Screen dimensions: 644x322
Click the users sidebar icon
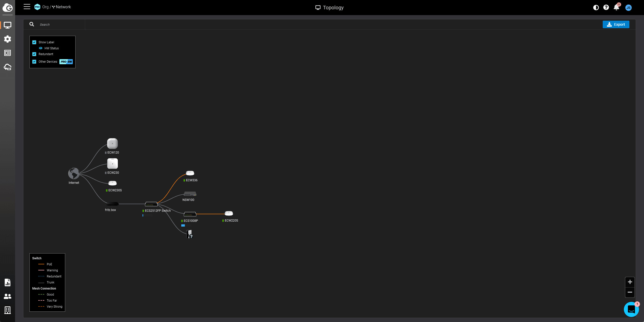coord(8,296)
